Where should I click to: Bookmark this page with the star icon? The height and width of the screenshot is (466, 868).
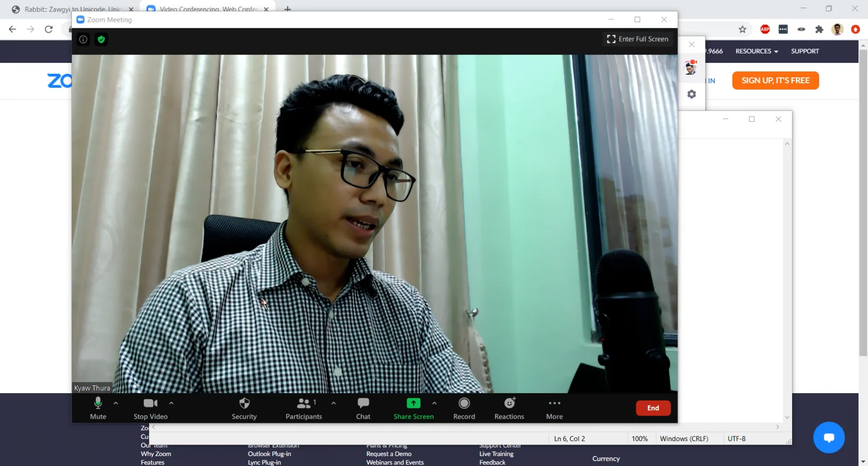point(742,30)
